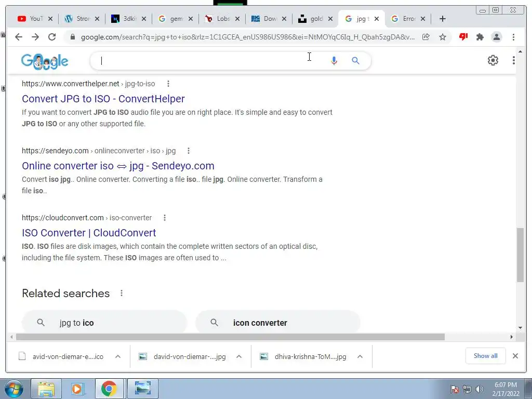532x399 pixels.
Task: Open the photo viewer taskbar window
Action: [143, 389]
